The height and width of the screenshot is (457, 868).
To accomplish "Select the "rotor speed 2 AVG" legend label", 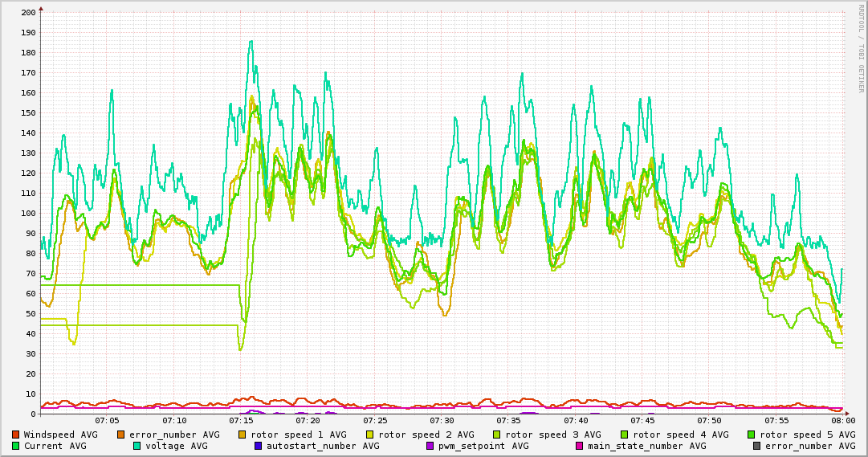I will tap(426, 435).
